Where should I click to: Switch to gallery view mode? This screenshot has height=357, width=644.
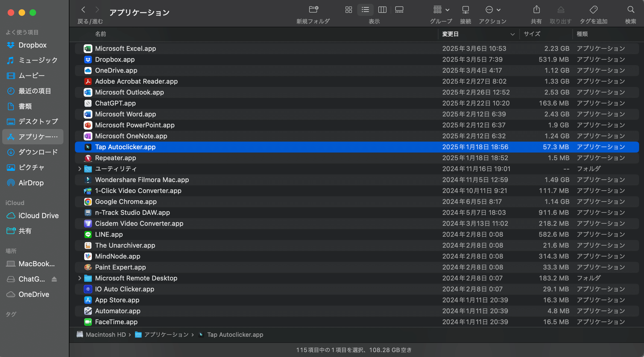point(399,10)
